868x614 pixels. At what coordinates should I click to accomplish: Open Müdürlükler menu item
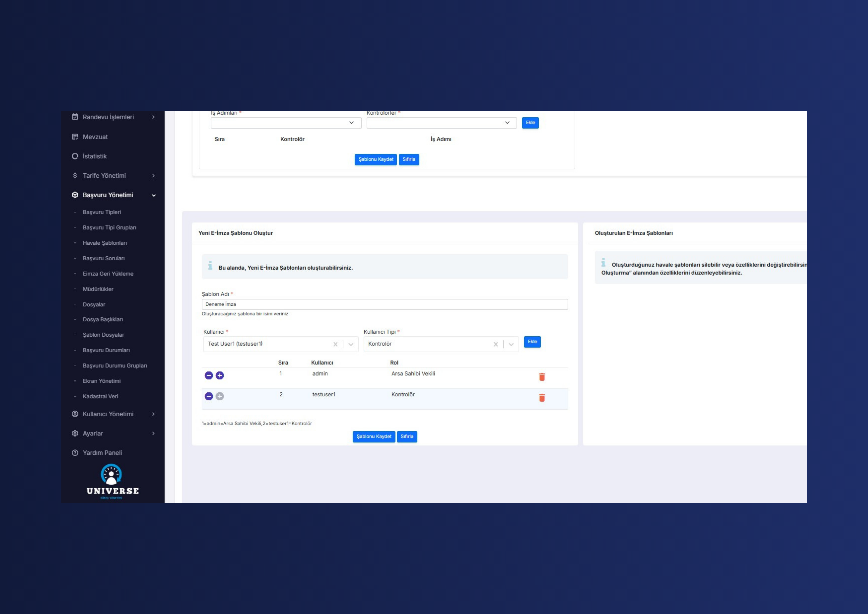coord(98,289)
